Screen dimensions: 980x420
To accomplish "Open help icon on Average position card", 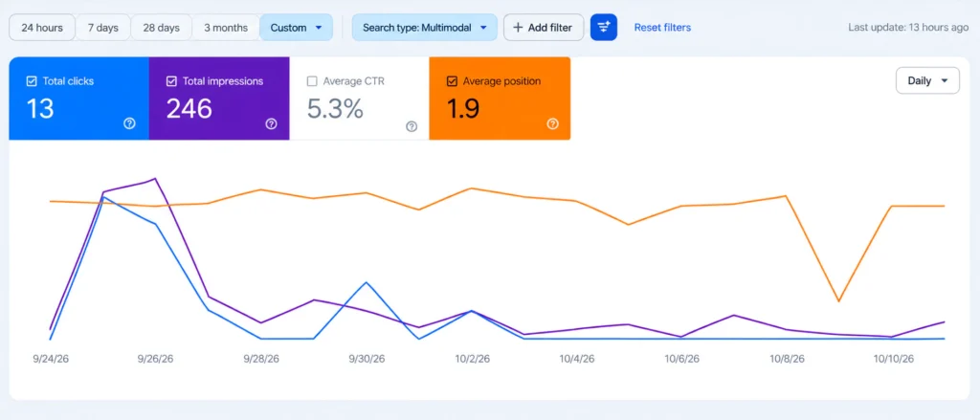I will coord(552,123).
